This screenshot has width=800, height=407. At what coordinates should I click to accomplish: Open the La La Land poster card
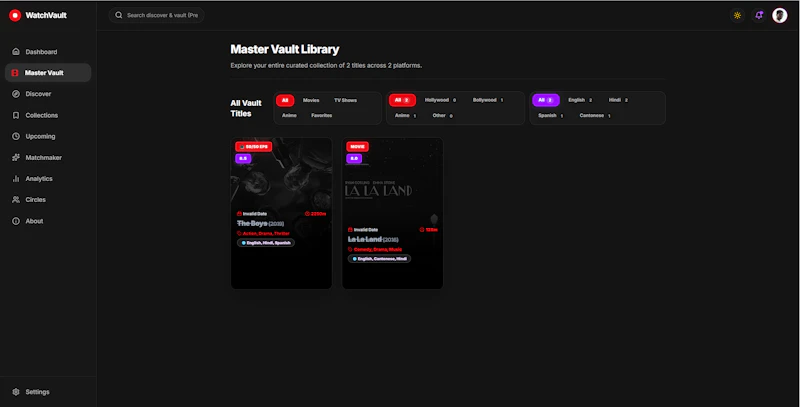[392, 213]
